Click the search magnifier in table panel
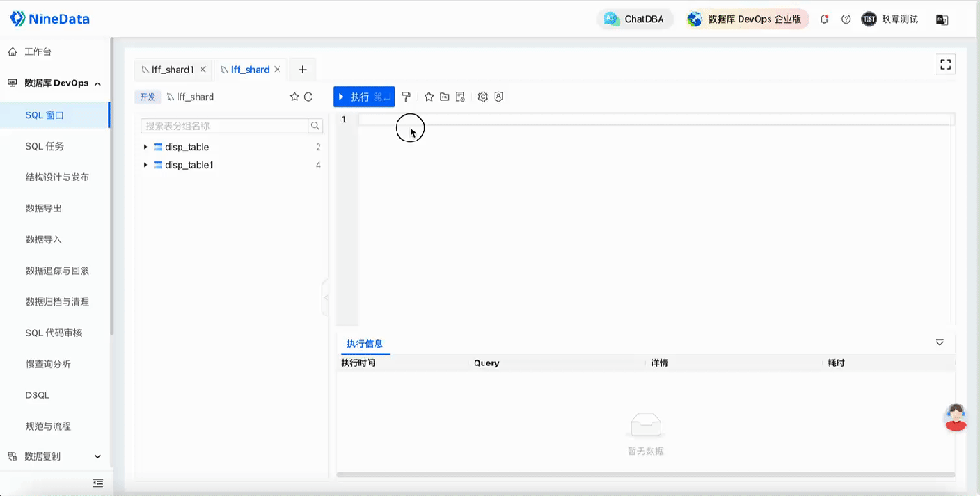This screenshot has height=496, width=980. point(315,126)
